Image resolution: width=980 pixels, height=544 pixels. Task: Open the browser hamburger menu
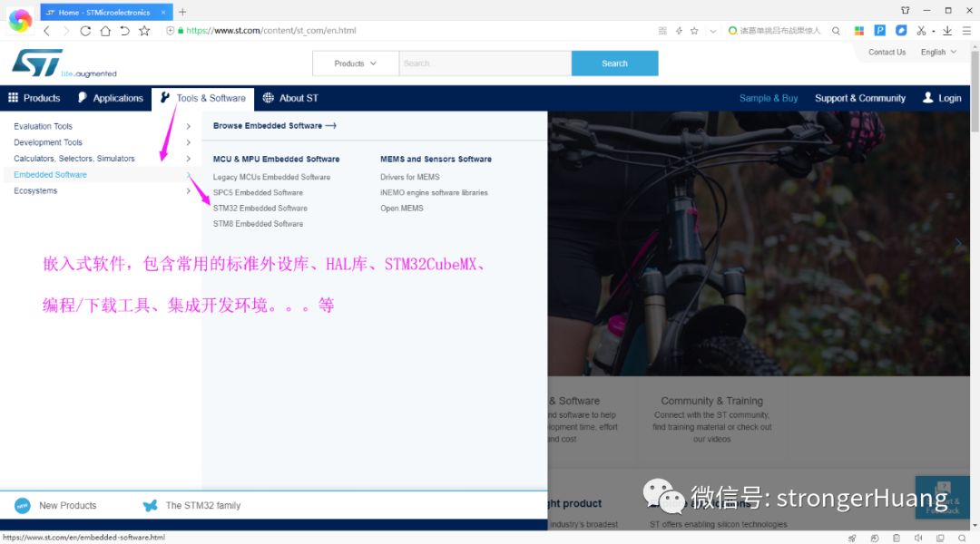click(x=966, y=31)
